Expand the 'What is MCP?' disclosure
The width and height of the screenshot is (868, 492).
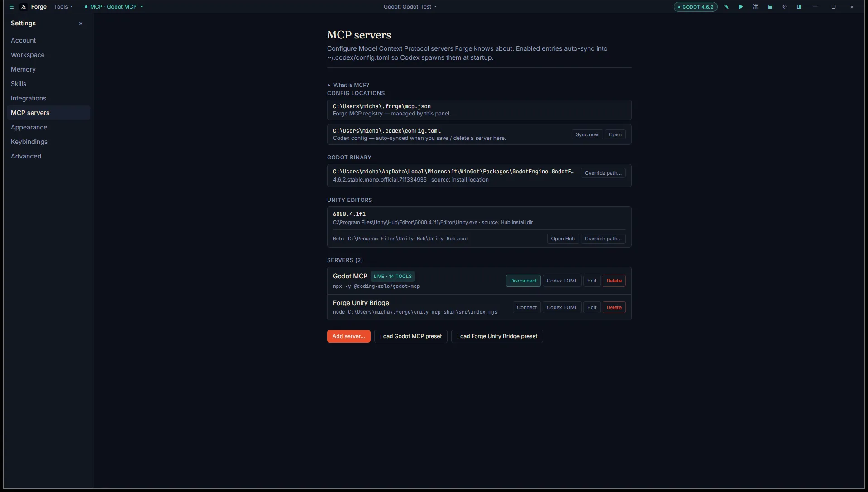point(348,85)
